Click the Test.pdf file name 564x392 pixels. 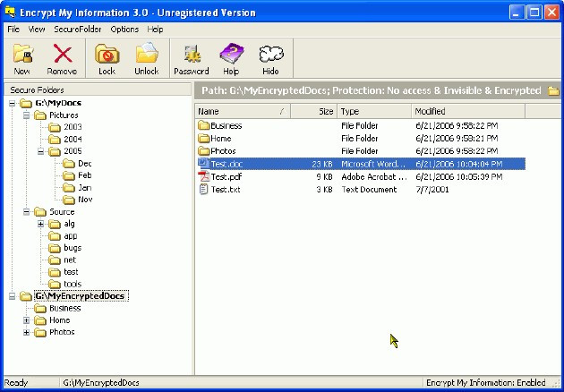point(226,177)
